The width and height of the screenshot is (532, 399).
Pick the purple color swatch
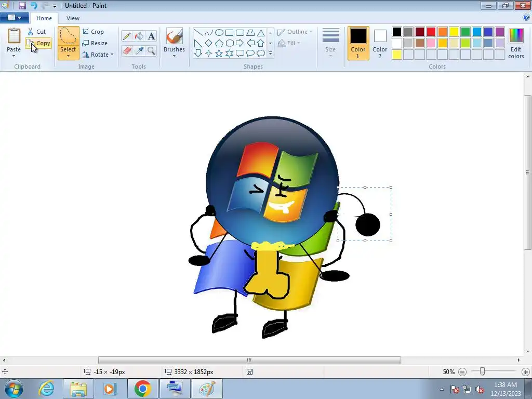click(500, 32)
